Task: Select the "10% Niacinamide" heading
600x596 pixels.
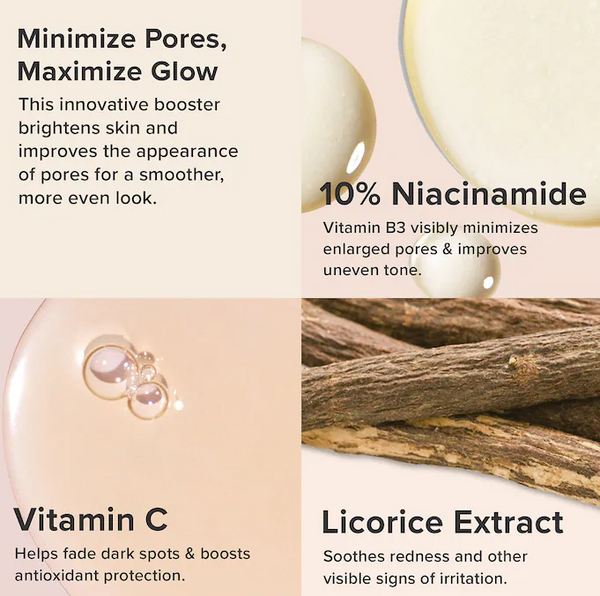Action: 453,194
